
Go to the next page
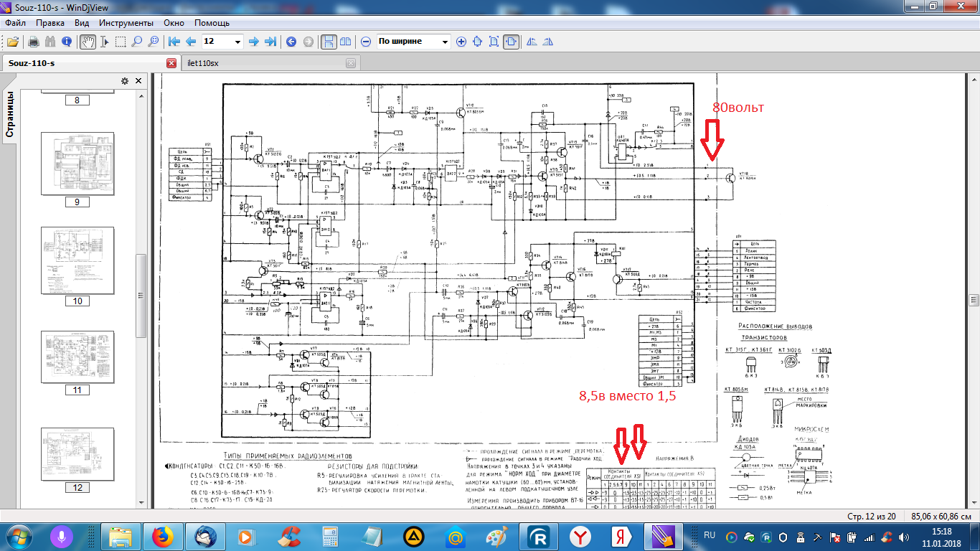click(253, 42)
